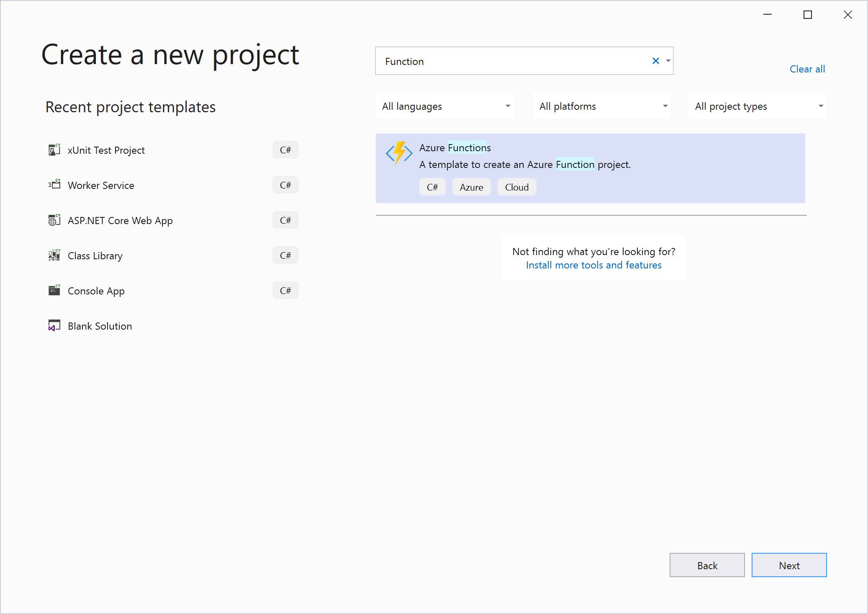This screenshot has height=614, width=868.
Task: Click the ASP.NET Core Web App icon
Action: (x=54, y=220)
